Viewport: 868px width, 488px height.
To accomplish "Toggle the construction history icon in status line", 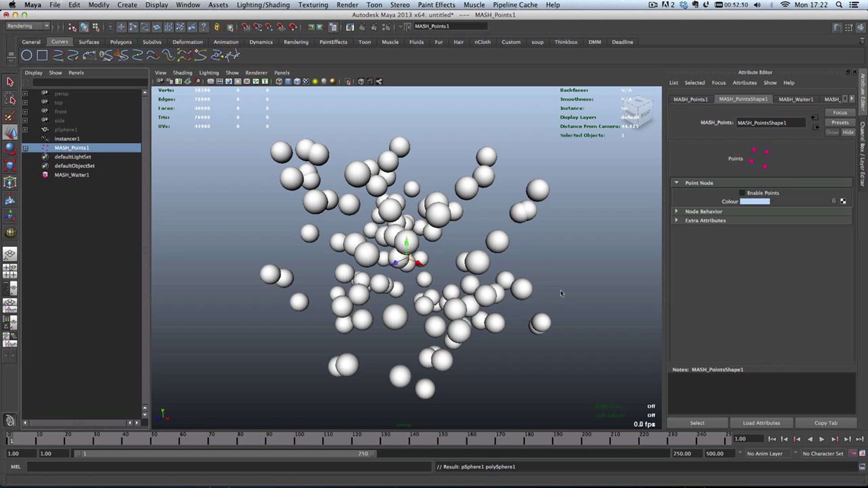I will click(333, 27).
